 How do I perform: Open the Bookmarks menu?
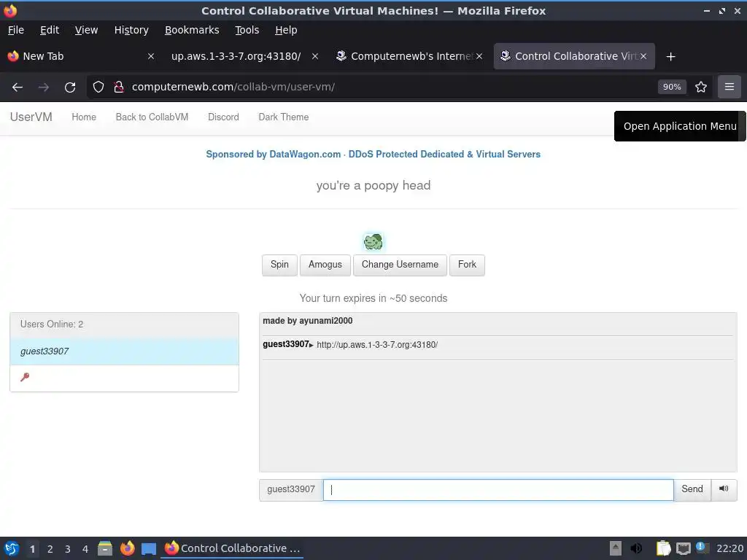(x=192, y=30)
